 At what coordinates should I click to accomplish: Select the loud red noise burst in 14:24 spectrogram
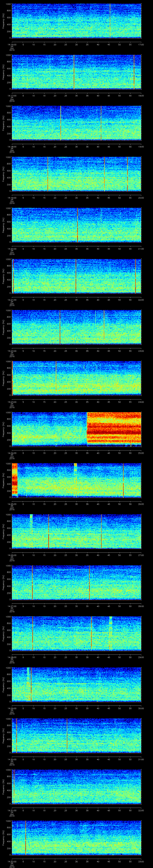tap(114, 428)
